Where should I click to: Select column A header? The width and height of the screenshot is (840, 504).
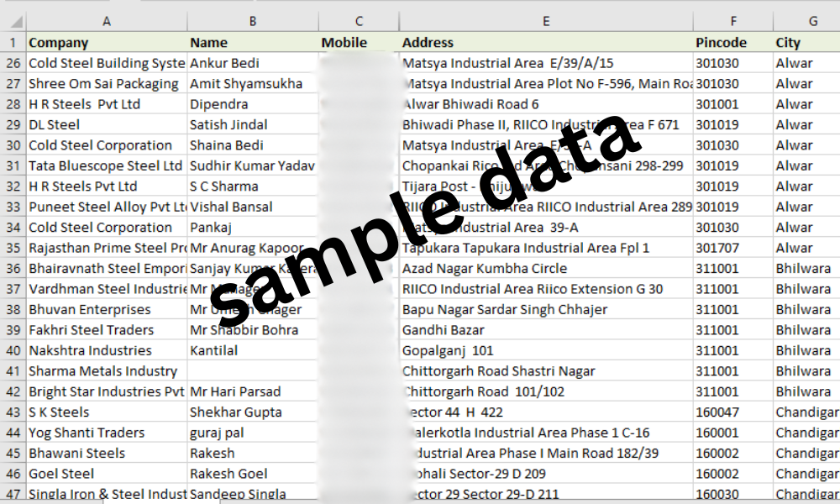[107, 22]
